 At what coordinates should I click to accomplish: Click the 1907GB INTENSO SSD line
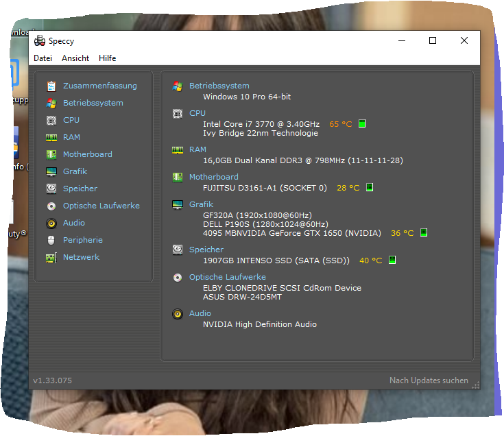click(x=276, y=261)
